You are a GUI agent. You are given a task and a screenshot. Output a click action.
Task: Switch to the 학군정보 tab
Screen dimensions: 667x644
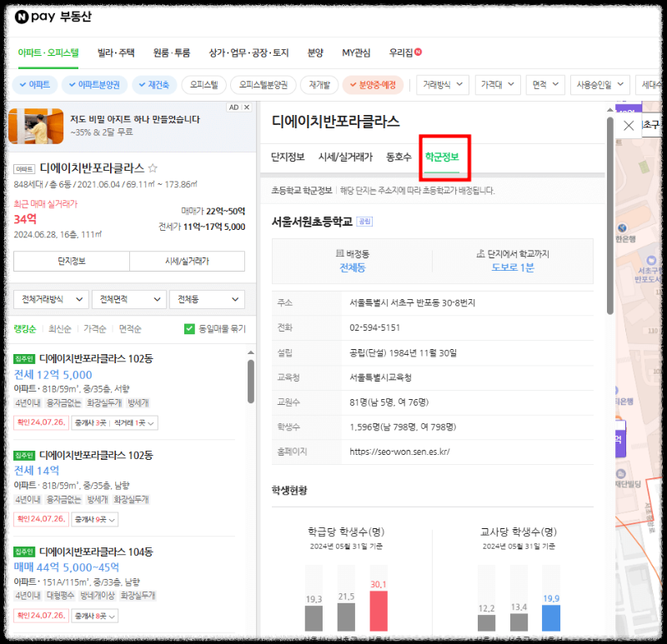coord(442,157)
